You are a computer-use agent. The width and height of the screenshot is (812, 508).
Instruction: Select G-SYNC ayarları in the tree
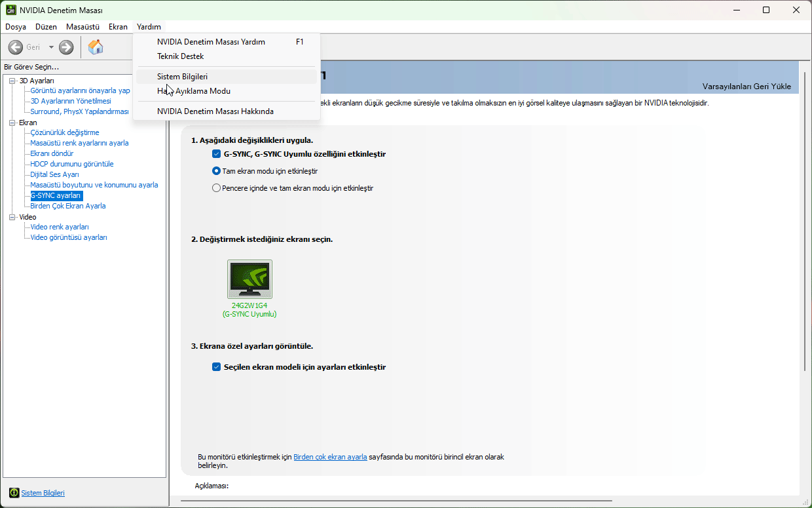pos(56,195)
